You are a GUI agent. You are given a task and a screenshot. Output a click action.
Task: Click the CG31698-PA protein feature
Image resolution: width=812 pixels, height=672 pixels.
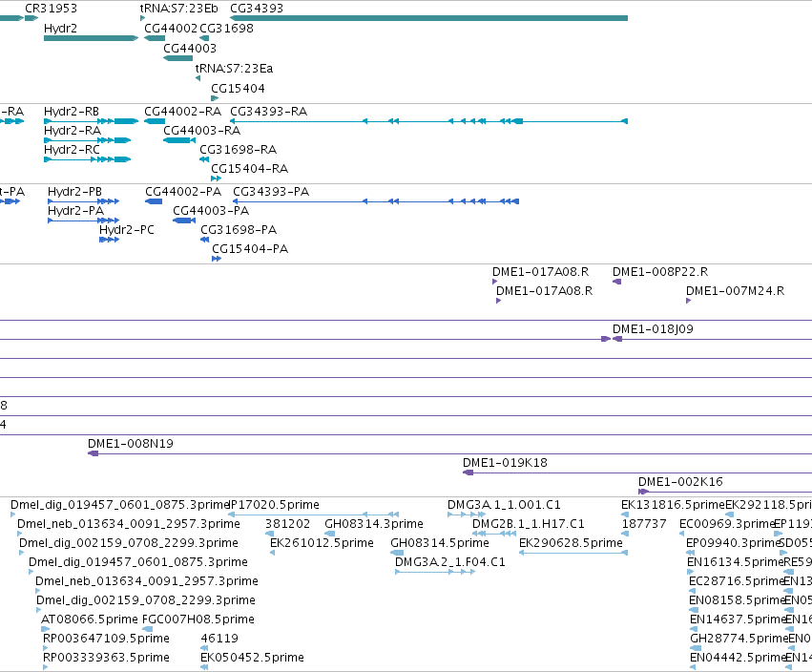tap(205, 240)
